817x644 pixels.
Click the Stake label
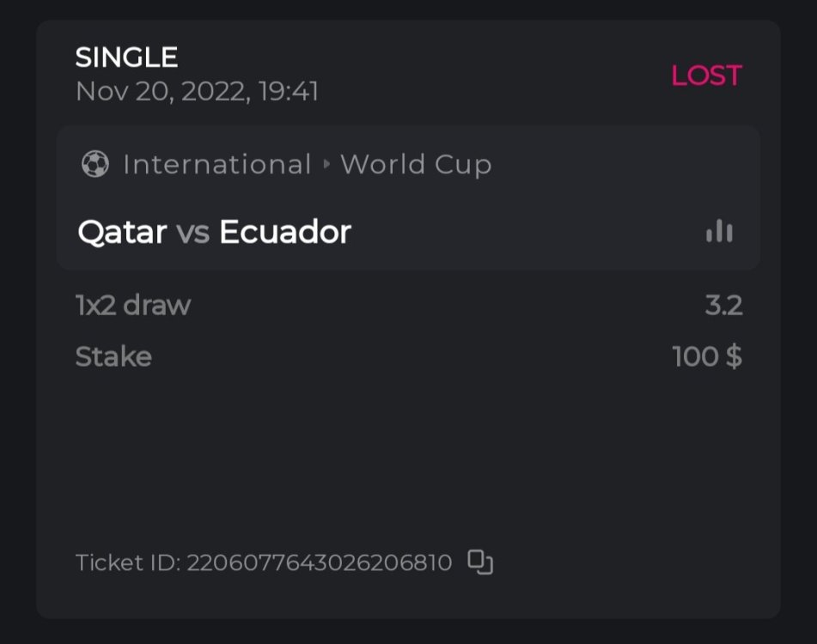[113, 356]
